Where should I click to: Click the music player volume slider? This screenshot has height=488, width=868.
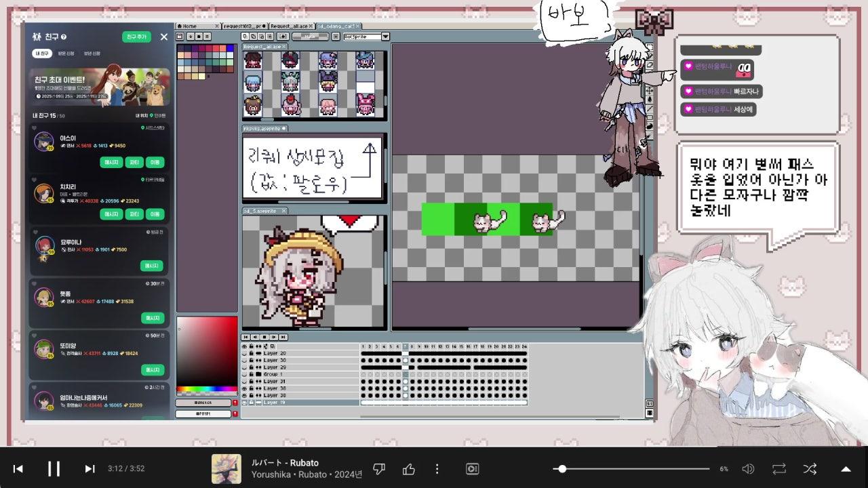[631, 468]
